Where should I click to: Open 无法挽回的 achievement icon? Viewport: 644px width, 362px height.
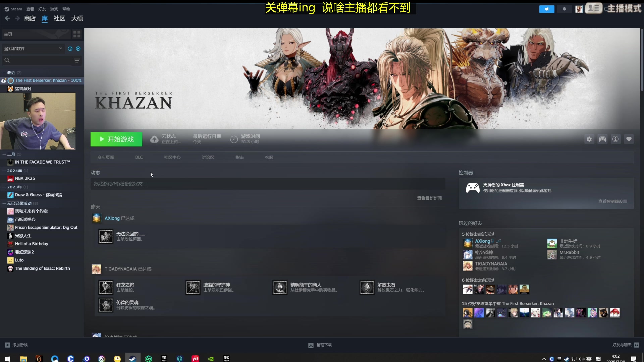[106, 236]
